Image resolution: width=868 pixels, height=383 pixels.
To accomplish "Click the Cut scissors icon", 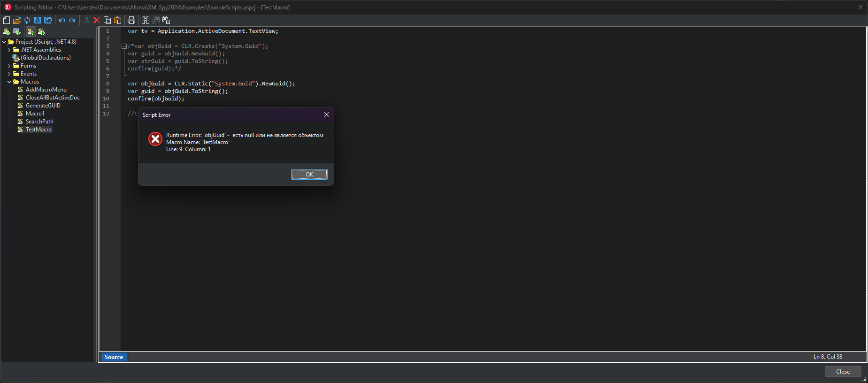I will point(86,20).
